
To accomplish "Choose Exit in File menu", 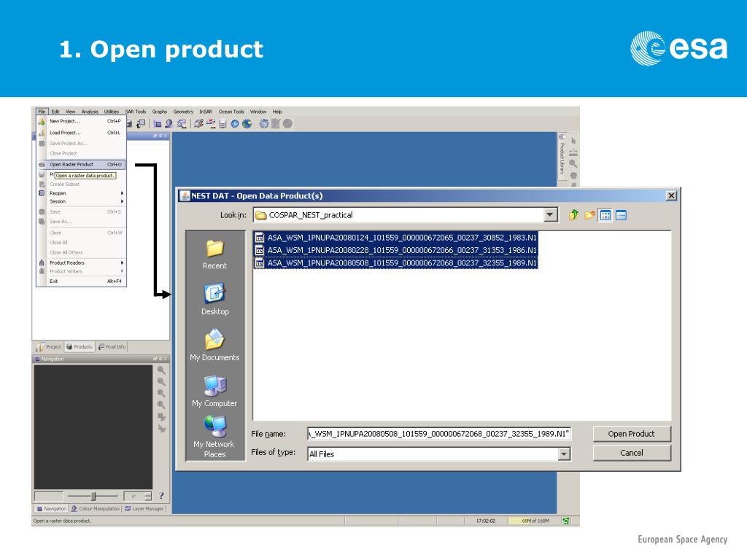I will [x=82, y=281].
